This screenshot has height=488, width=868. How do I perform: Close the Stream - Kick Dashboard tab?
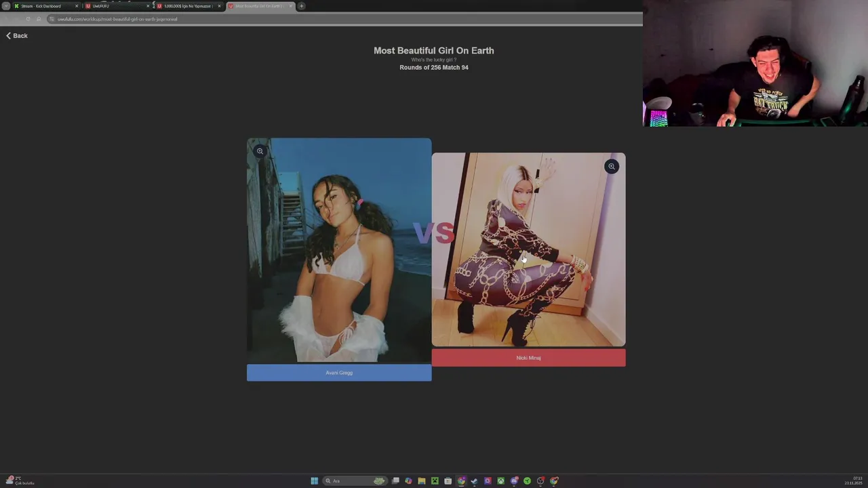click(x=77, y=6)
